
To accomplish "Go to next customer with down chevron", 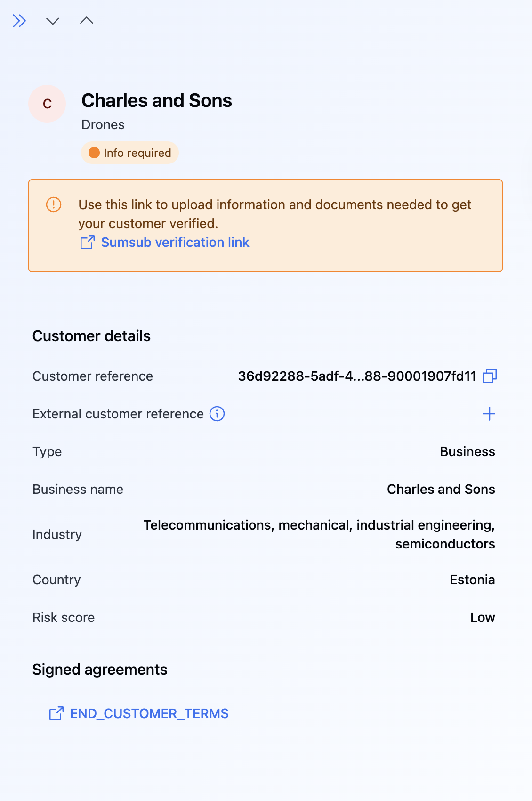I will (53, 21).
